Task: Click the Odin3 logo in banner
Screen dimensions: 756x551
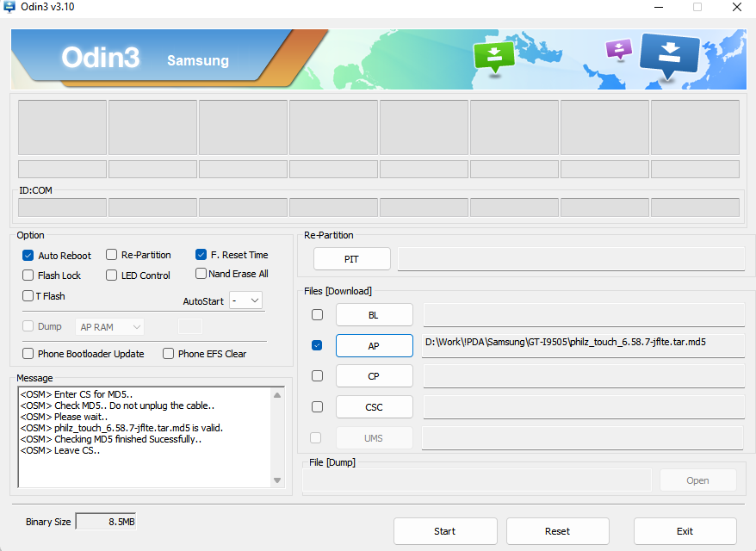Action: click(x=101, y=58)
